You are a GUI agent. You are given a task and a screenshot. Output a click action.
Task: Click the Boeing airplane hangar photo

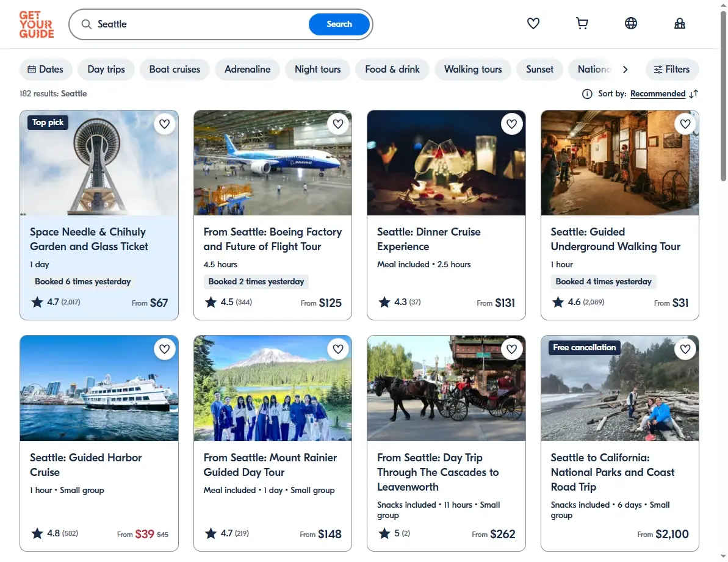(273, 163)
